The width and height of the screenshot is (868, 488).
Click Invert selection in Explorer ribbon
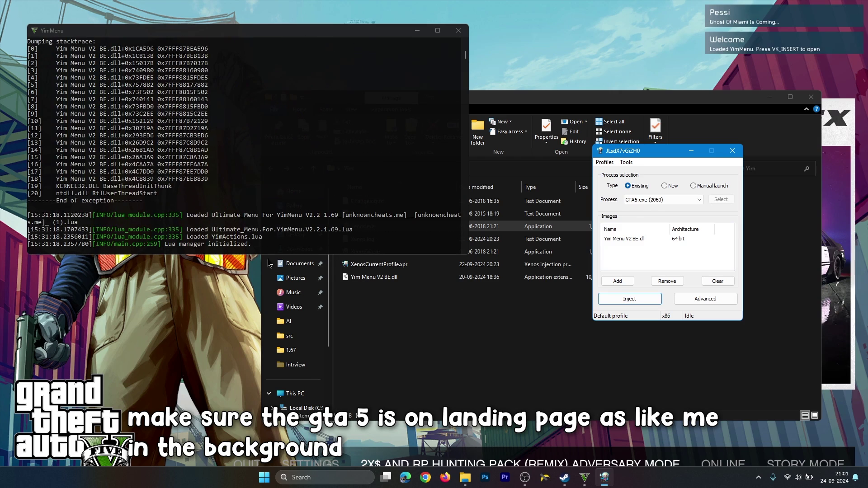click(617, 141)
